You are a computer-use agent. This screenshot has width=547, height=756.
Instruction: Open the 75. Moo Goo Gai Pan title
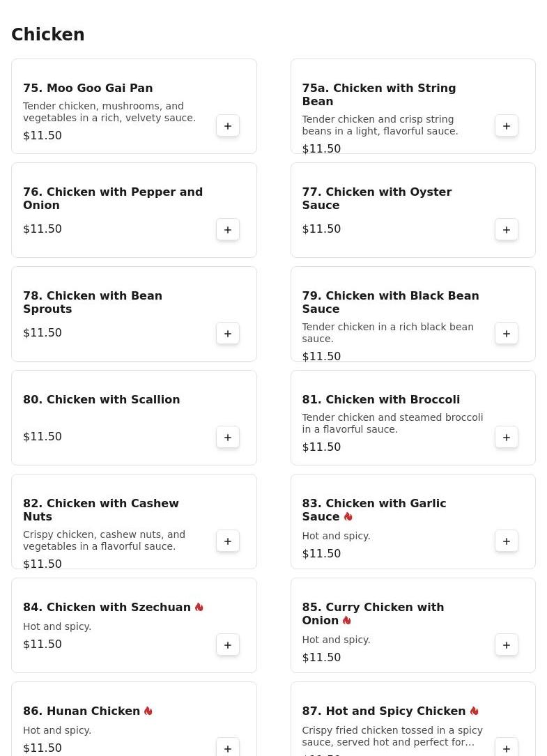coord(88,88)
